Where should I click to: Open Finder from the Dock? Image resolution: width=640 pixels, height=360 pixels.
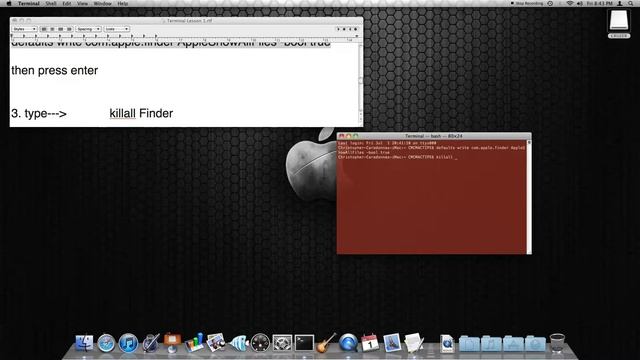point(84,343)
